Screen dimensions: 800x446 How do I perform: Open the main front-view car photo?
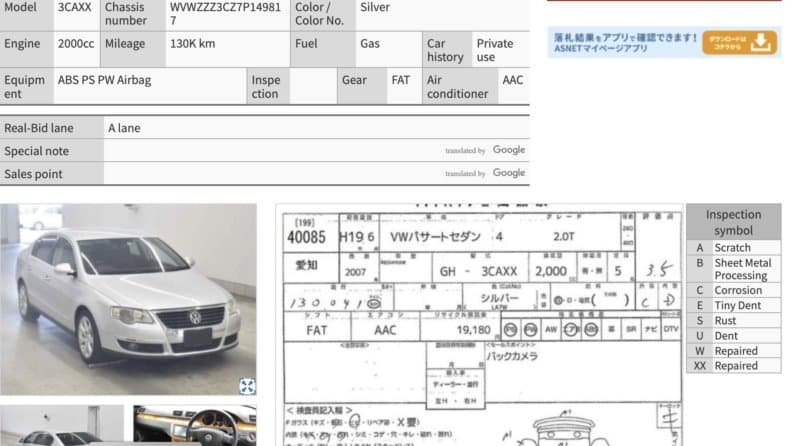[x=128, y=300]
